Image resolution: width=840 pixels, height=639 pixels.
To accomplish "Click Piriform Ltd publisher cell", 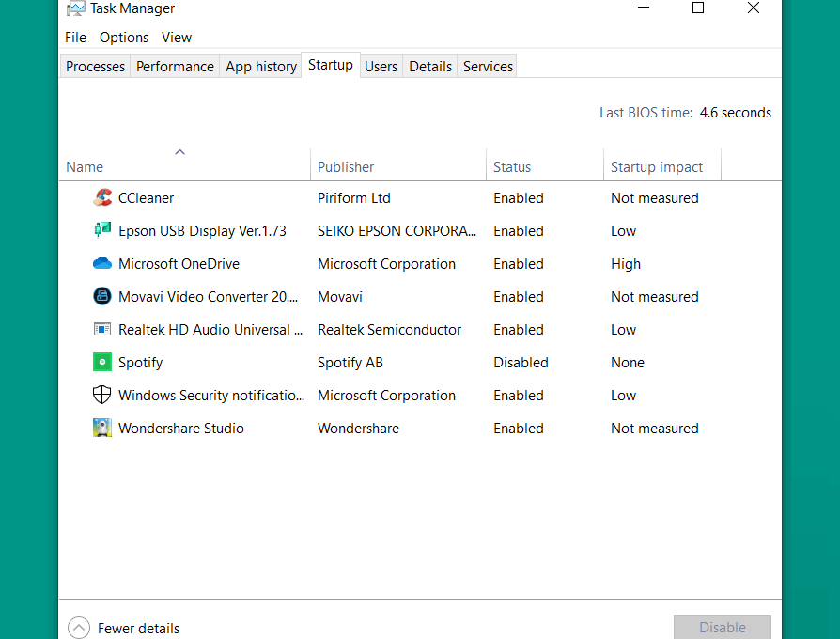I will [353, 198].
